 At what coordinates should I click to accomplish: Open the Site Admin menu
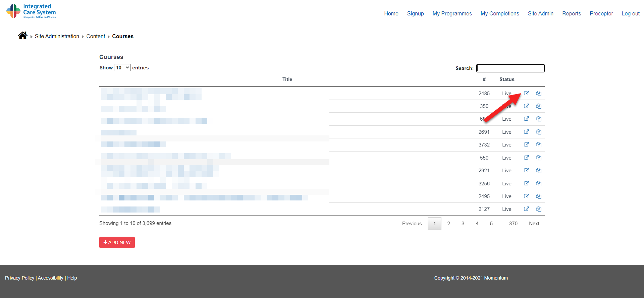pyautogui.click(x=541, y=13)
